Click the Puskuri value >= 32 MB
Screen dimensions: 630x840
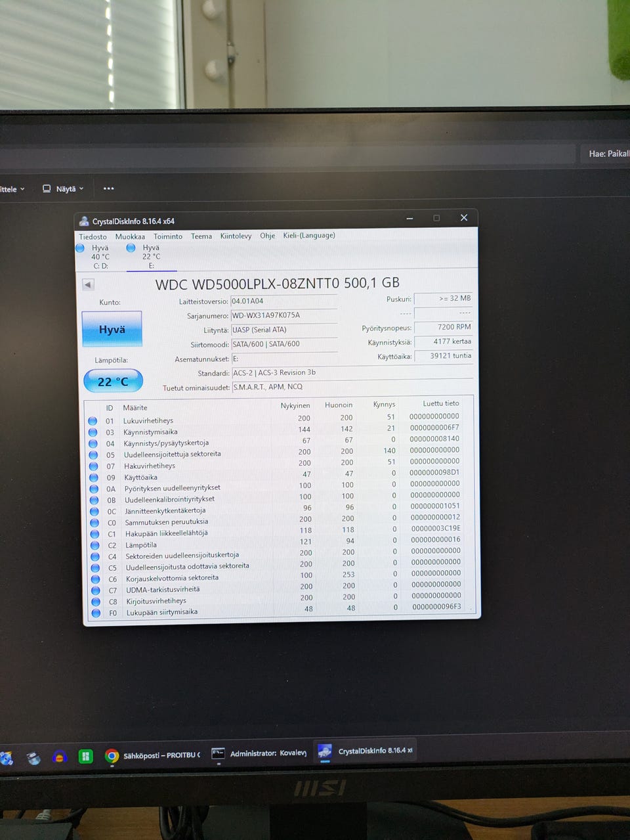(444, 298)
